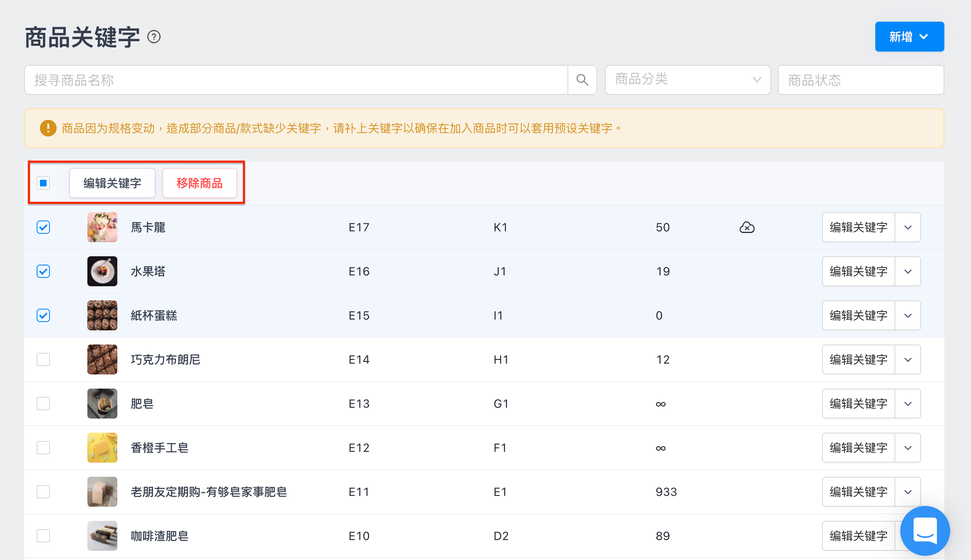This screenshot has width=971, height=560.
Task: Uncheck the 水果塔 checkbox
Action: click(43, 271)
